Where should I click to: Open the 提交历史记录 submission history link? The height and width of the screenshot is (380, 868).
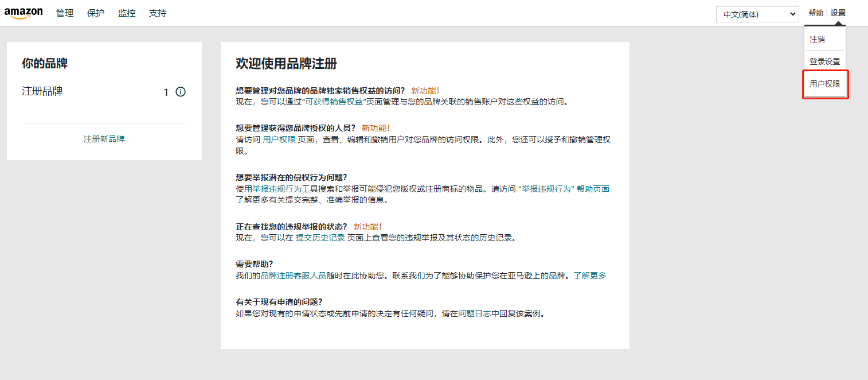[320, 237]
